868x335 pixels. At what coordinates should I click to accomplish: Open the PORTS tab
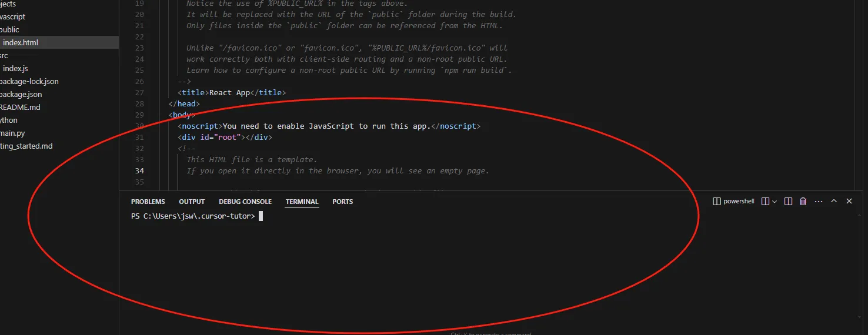point(342,202)
